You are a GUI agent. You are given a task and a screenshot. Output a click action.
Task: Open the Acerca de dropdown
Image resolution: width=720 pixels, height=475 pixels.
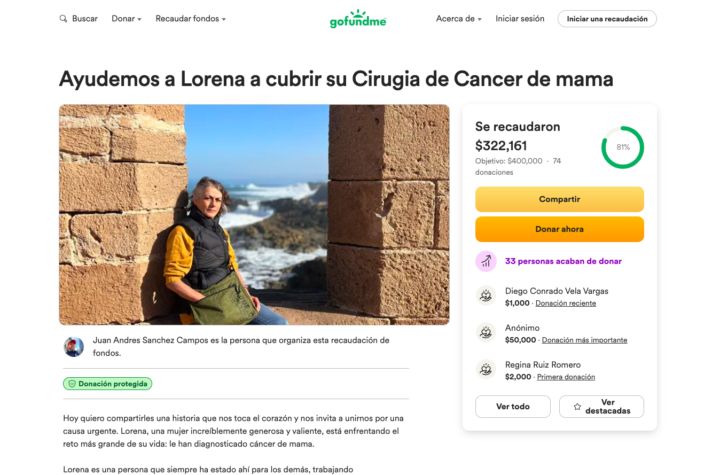pyautogui.click(x=459, y=19)
